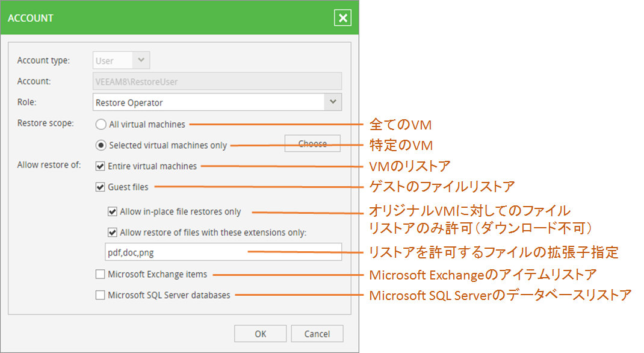Close the ACCOUNT dialog with the X icon
The width and height of the screenshot is (644, 353).
coord(342,17)
